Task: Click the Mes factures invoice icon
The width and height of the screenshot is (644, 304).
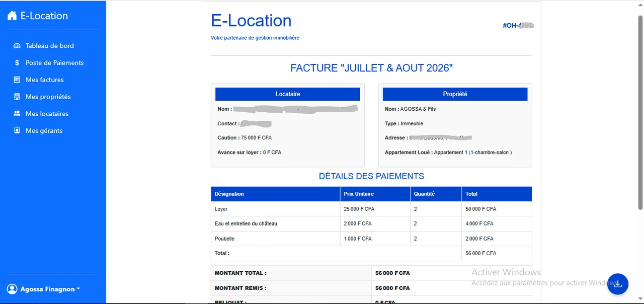Action: (x=17, y=80)
